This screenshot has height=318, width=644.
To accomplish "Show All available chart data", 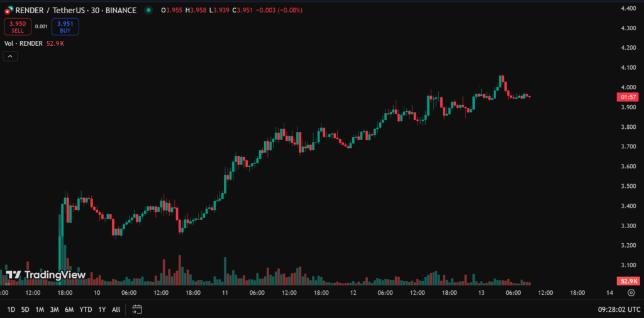I will [116, 309].
